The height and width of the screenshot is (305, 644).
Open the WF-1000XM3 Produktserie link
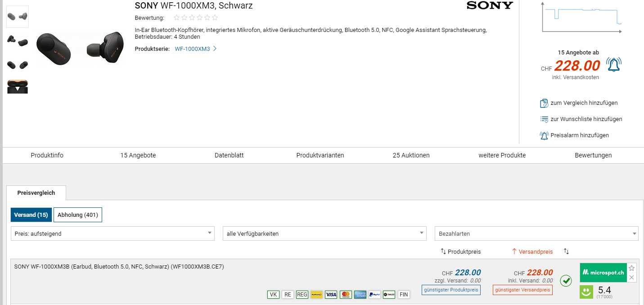[193, 49]
